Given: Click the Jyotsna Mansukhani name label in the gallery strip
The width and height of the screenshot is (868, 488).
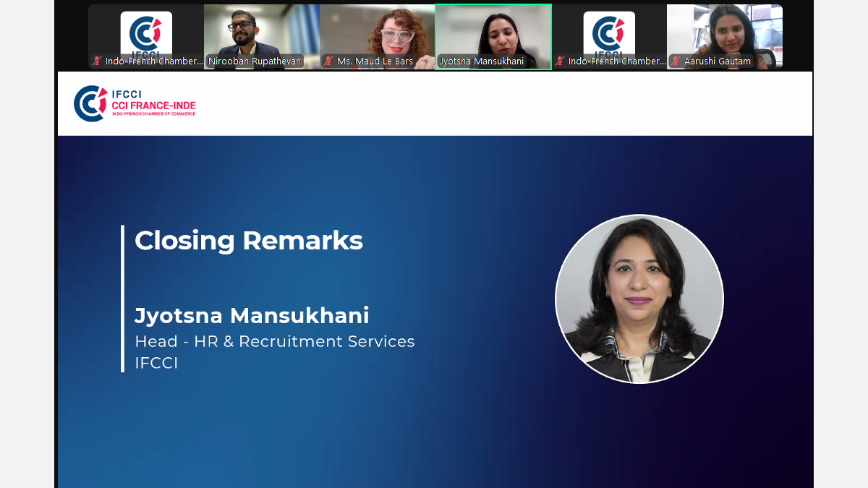Looking at the screenshot, I should point(482,61).
